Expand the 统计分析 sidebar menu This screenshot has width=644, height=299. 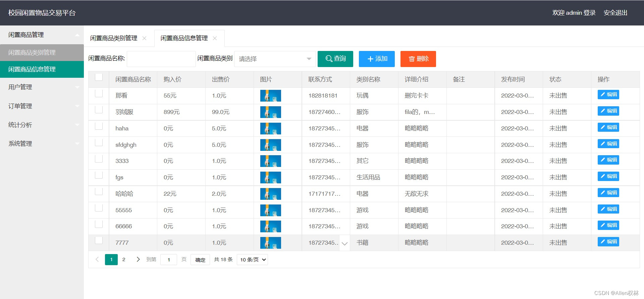click(42, 125)
